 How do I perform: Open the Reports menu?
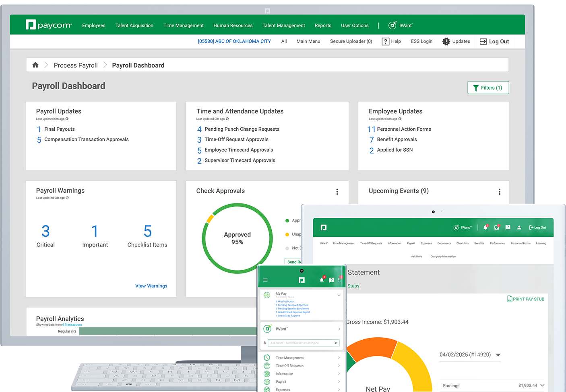(323, 25)
